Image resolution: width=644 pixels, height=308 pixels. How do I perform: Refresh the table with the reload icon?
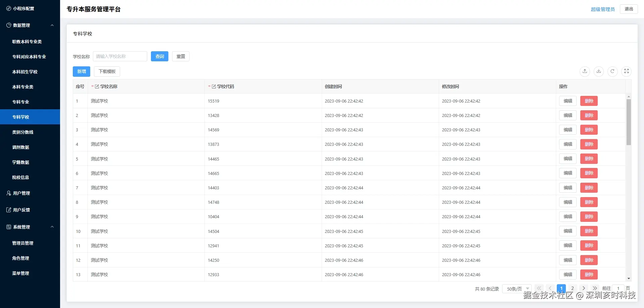point(612,71)
